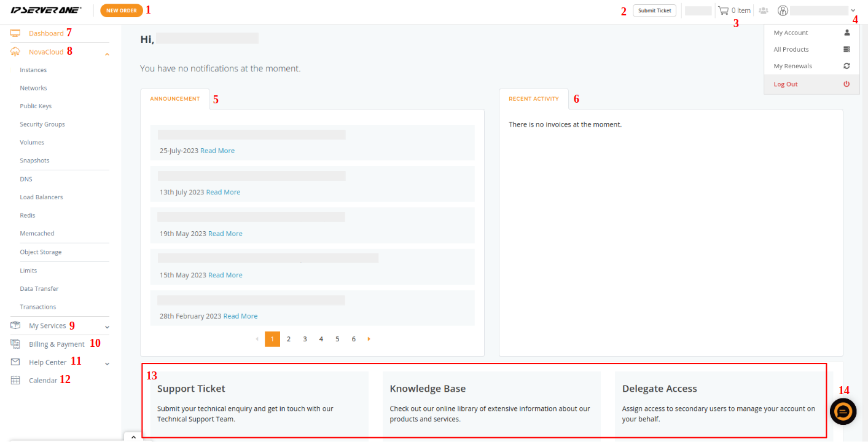
Task: Switch to the Recent Activity tab
Action: click(x=533, y=98)
